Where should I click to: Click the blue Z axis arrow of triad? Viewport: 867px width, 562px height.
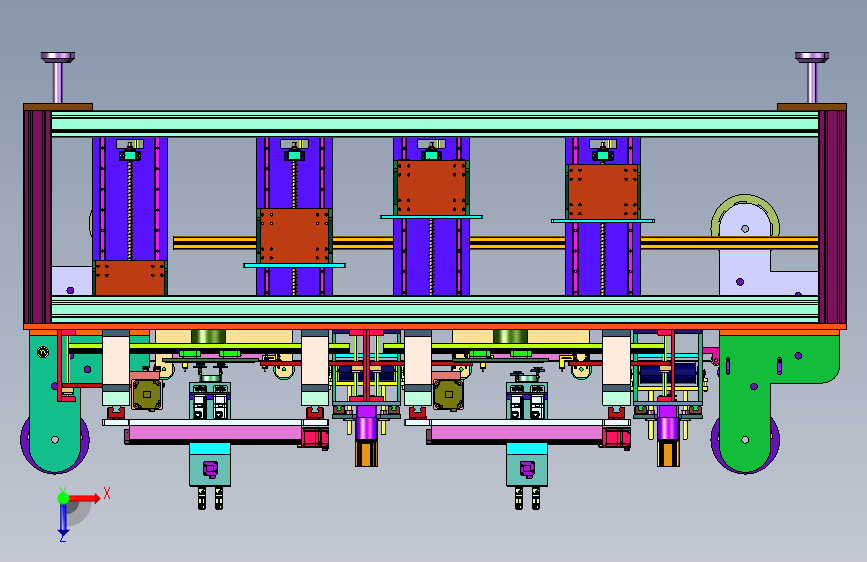(x=63, y=520)
